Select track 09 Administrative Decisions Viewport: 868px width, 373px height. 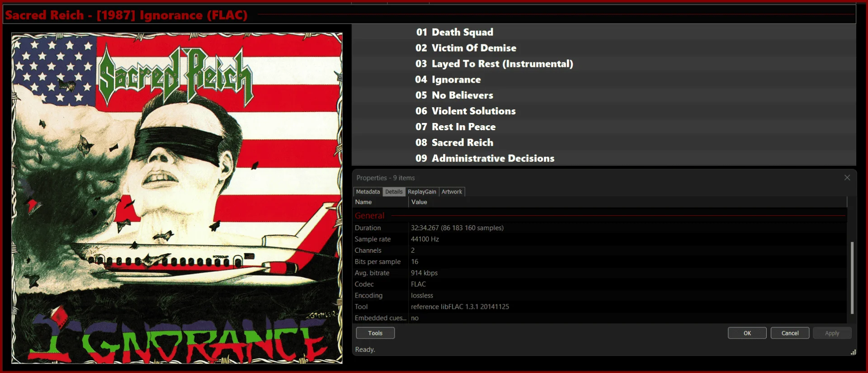pos(604,158)
